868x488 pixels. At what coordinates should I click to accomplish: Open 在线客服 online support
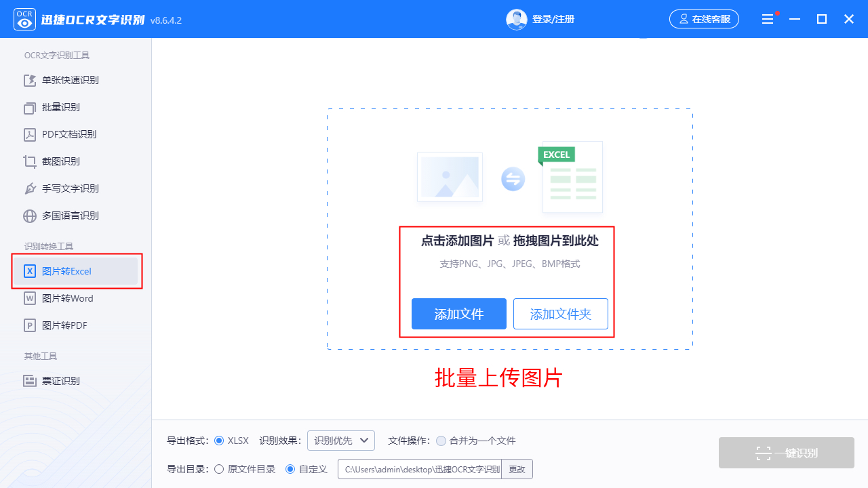pos(704,19)
